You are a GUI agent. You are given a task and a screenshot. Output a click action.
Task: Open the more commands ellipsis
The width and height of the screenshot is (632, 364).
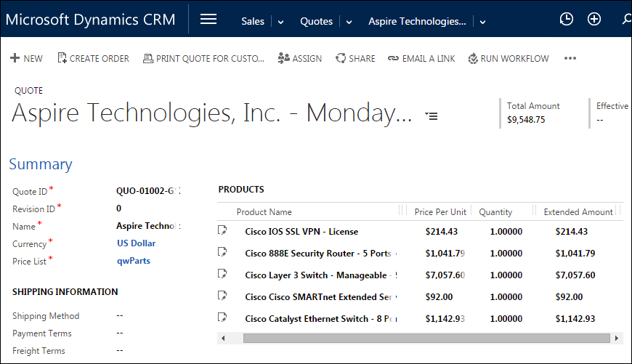click(x=570, y=58)
